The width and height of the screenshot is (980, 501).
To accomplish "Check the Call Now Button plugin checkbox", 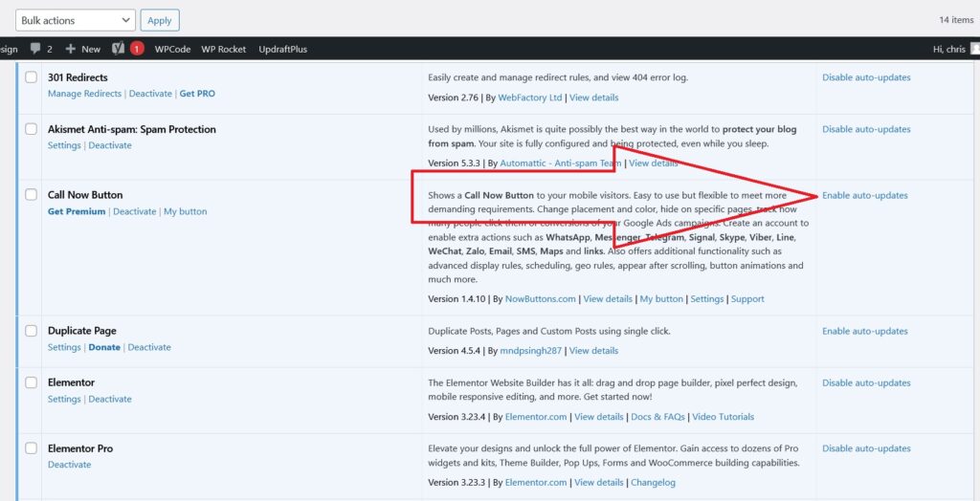I will 32,195.
